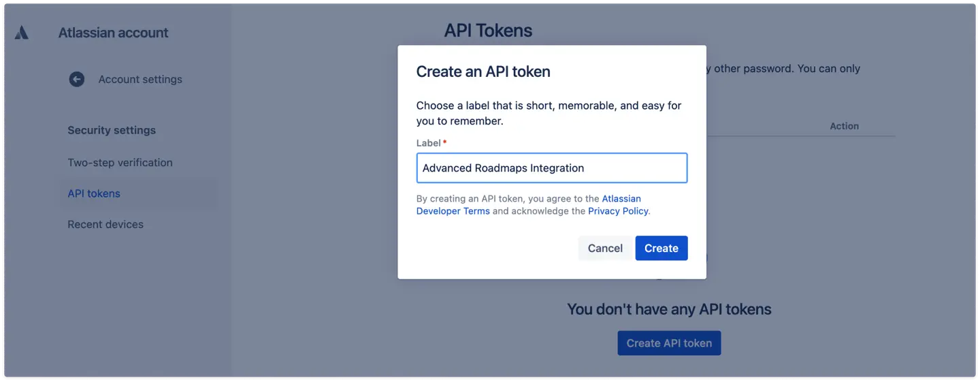Hit the Create API token button

click(x=669, y=343)
